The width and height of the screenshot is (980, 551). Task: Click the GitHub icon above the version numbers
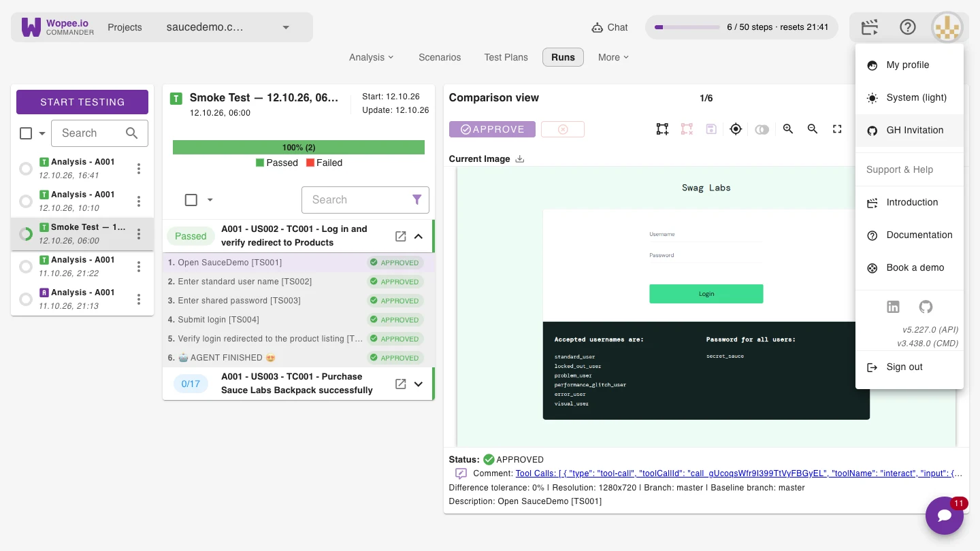pyautogui.click(x=926, y=307)
